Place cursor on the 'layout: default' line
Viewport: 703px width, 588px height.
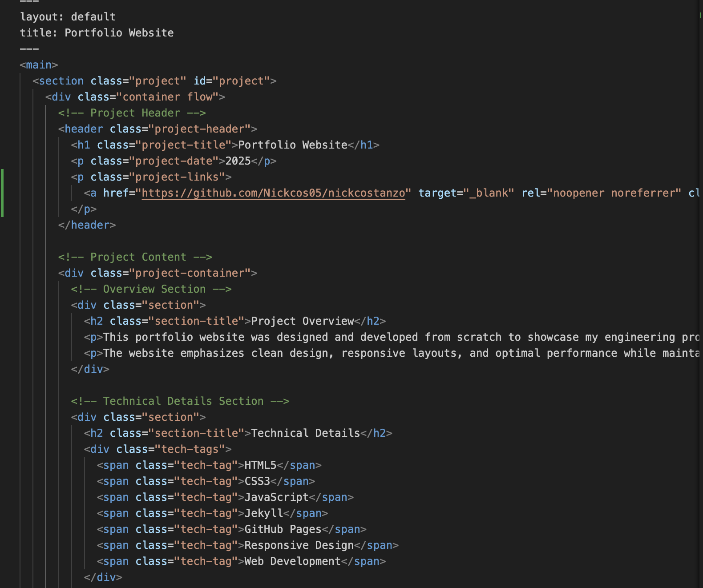[68, 17]
